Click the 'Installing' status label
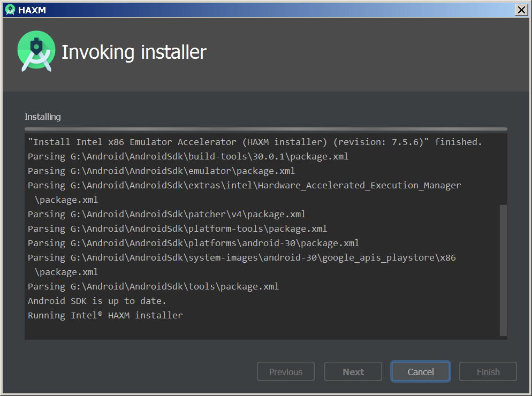532x396 pixels. 43,117
